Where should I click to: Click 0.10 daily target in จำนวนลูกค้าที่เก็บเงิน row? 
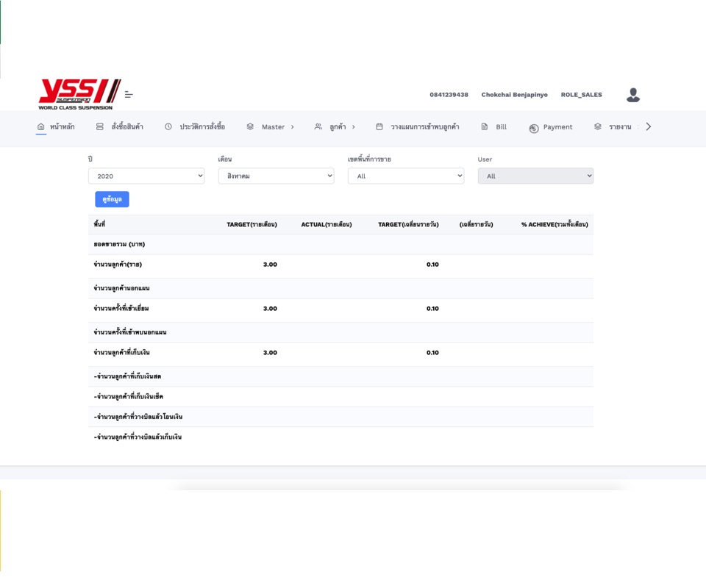coord(432,353)
